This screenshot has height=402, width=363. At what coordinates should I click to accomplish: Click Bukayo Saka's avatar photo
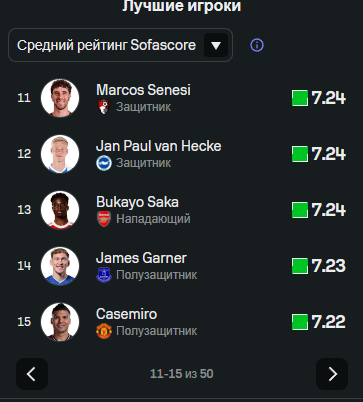(60, 210)
